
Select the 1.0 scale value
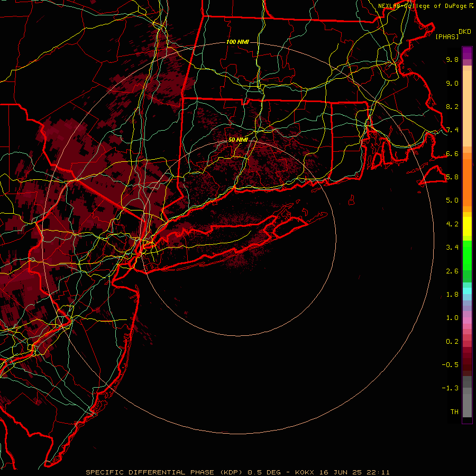(x=452, y=318)
